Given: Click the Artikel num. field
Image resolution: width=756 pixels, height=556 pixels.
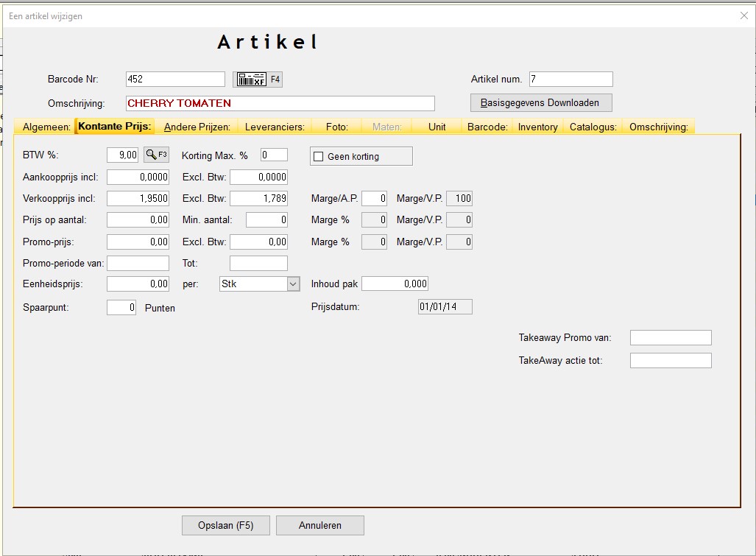Looking at the screenshot, I should click(x=570, y=79).
